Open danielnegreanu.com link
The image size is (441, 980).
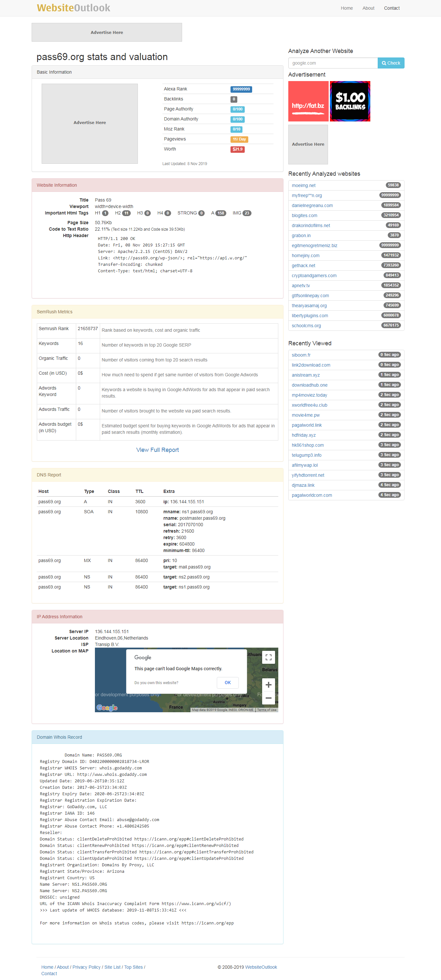pyautogui.click(x=312, y=205)
